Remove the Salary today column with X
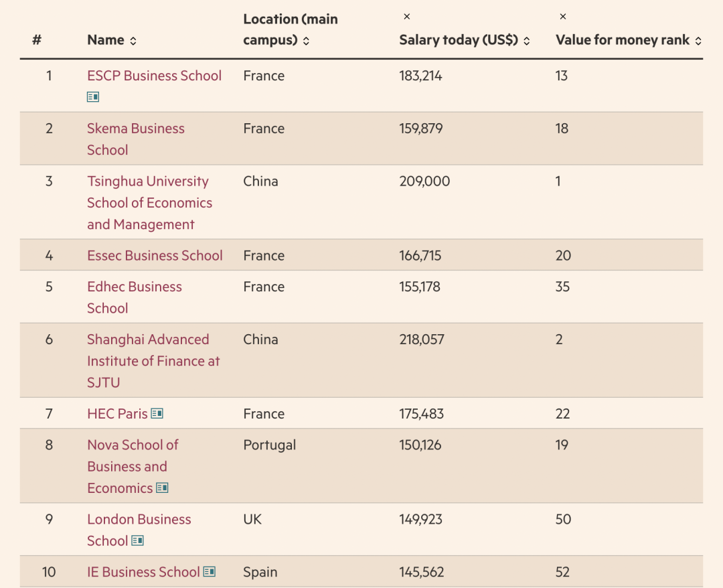The height and width of the screenshot is (588, 723). click(x=407, y=17)
